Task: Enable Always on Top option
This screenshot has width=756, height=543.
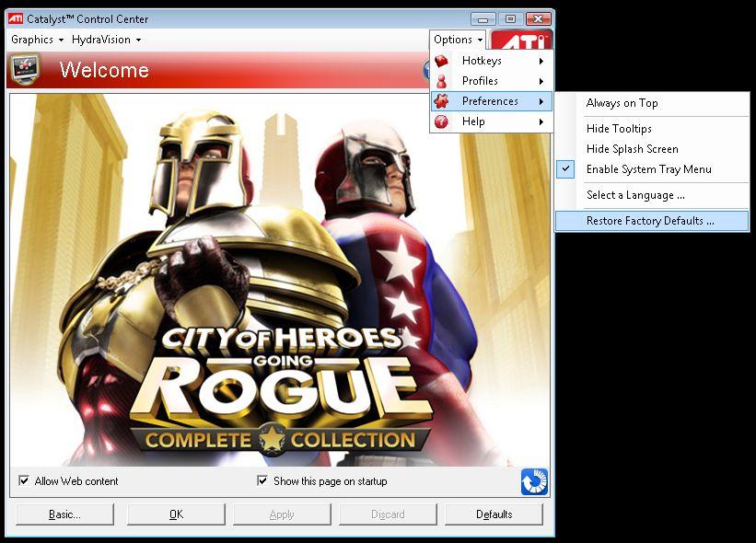Action: [622, 103]
